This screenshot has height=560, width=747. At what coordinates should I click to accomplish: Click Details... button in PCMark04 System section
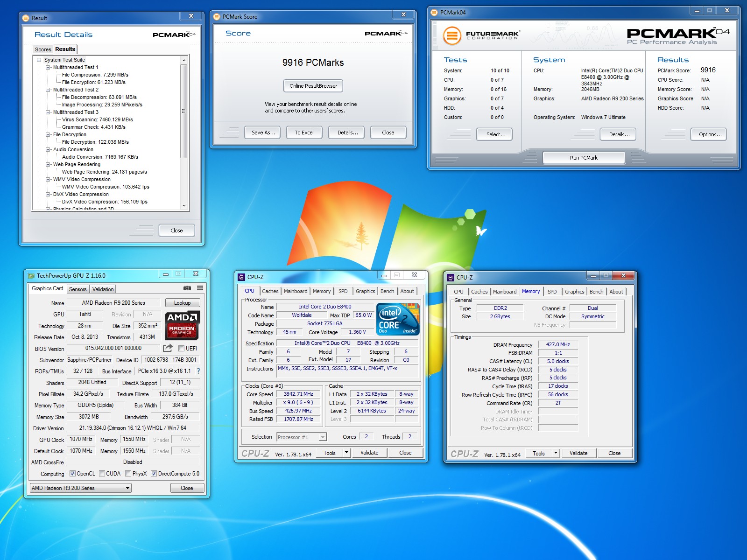tap(619, 134)
